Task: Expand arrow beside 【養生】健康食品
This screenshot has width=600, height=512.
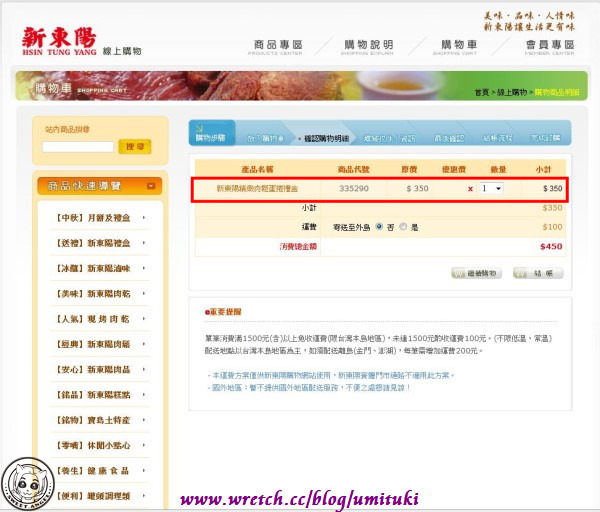Action: pyautogui.click(x=144, y=470)
